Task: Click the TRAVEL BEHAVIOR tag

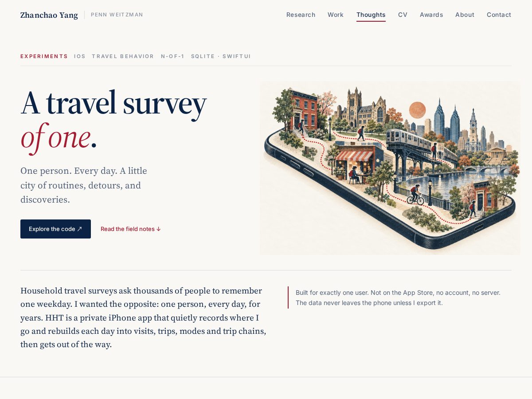Action: [123, 56]
